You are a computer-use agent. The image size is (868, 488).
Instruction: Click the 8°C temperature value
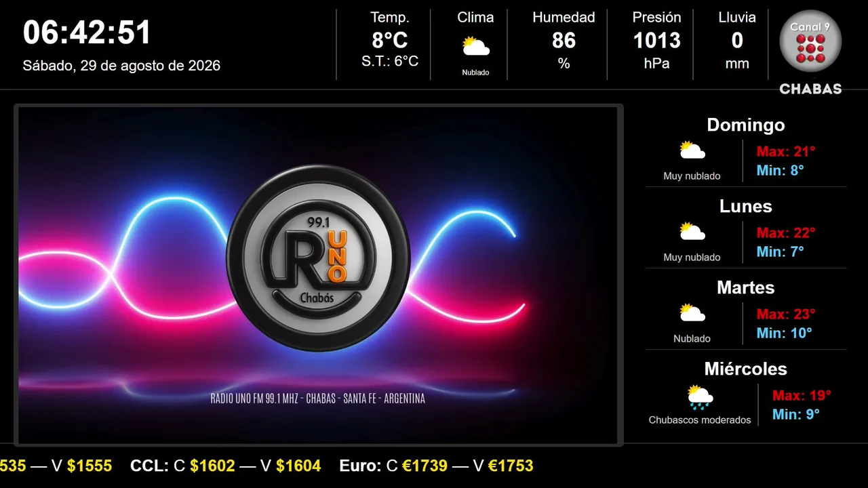coord(390,41)
